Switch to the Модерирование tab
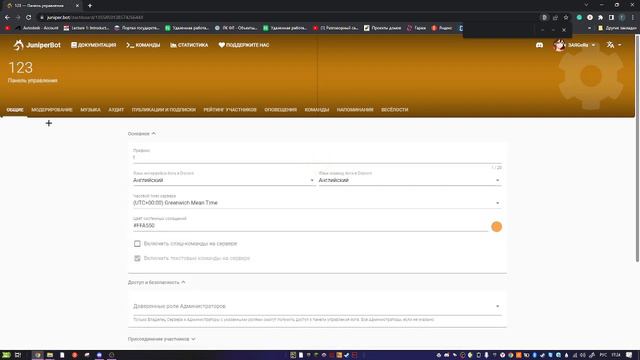 coord(52,110)
